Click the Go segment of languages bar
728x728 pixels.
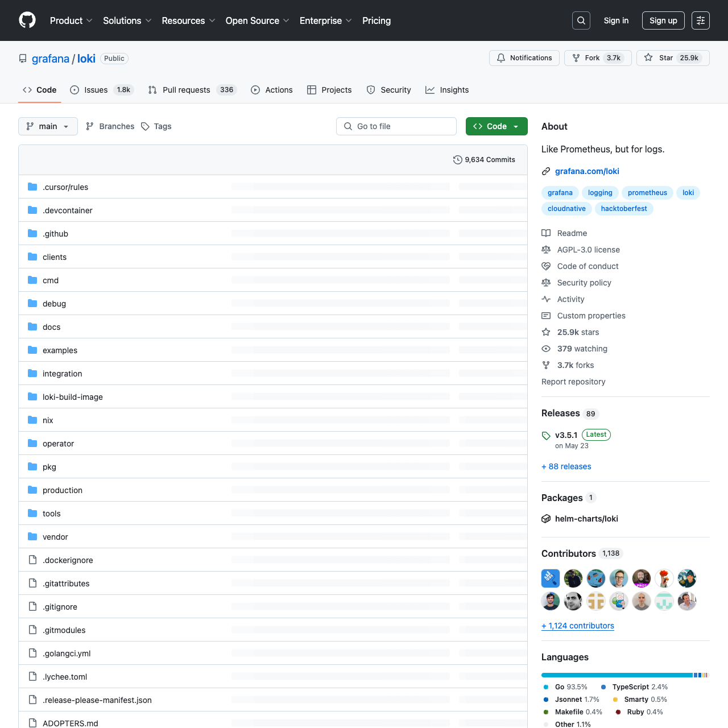[617, 675]
